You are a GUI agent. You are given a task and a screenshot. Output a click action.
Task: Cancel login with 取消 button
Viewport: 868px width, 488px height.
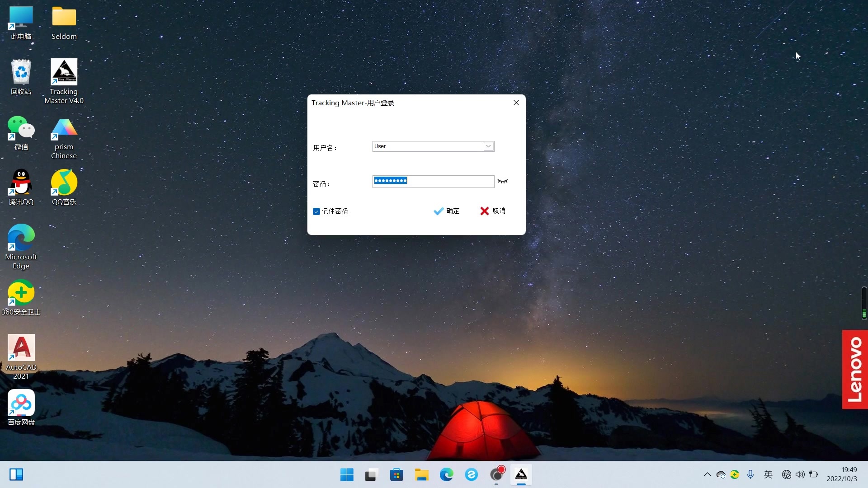(x=493, y=211)
